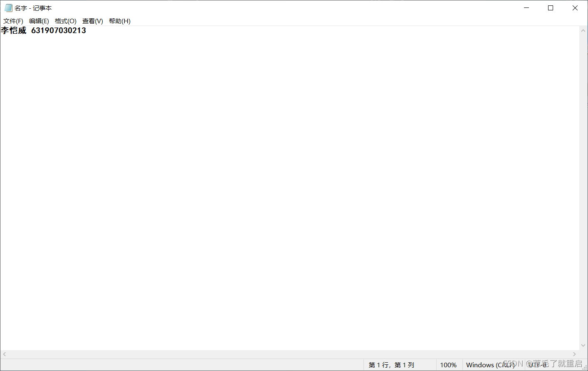Screen dimensions: 588x371
Task: Click the 100% zoom status entry
Action: (x=448, y=365)
